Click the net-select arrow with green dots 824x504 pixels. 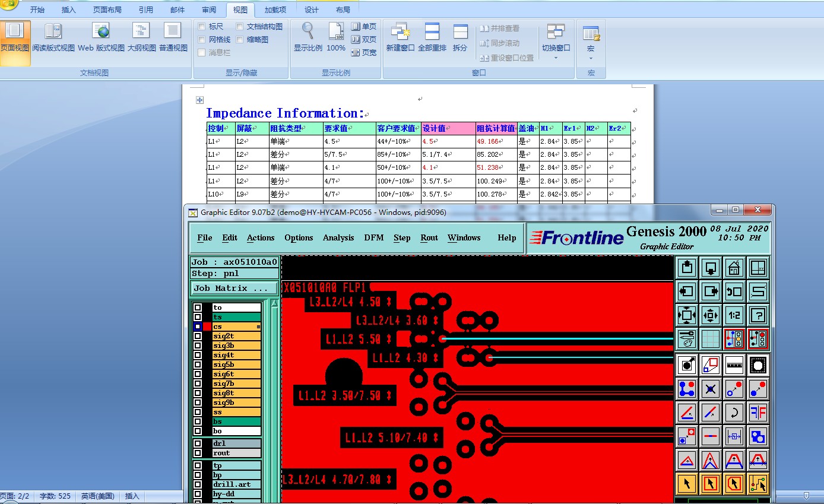[x=758, y=483]
